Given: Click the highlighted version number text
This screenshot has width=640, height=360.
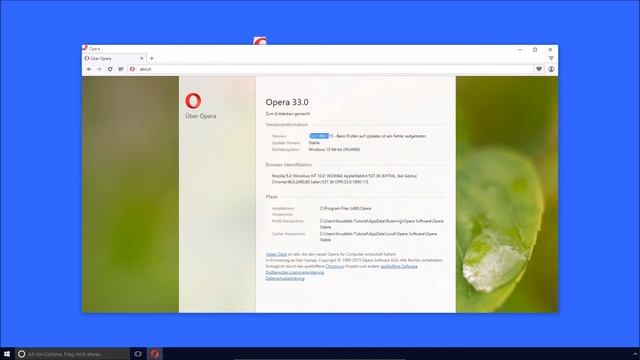Looking at the screenshot, I should pos(319,136).
